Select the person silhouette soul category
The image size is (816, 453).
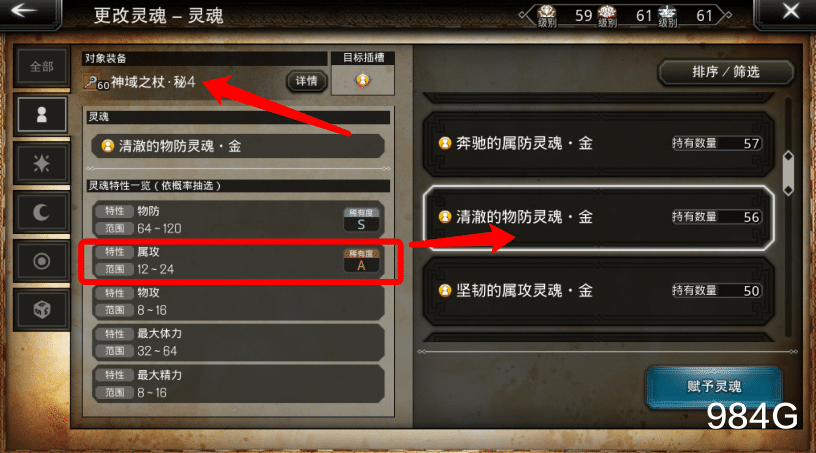(x=42, y=115)
